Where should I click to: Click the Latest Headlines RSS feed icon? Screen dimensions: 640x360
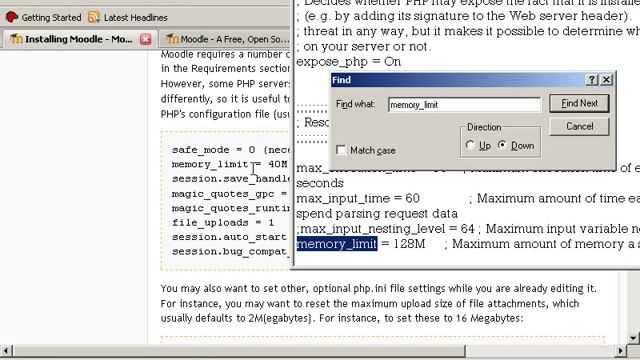[94, 17]
